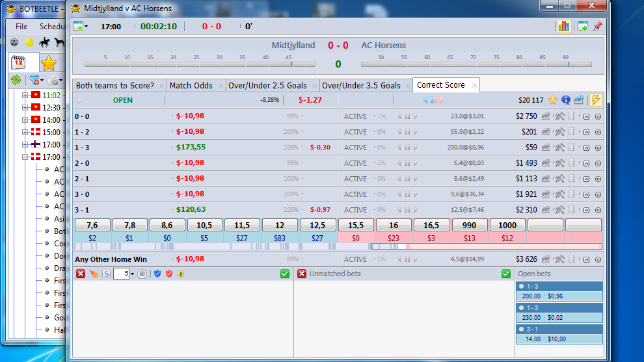Click the pause bars in OPEN header row
This screenshot has height=362, width=644.
tap(433, 99)
